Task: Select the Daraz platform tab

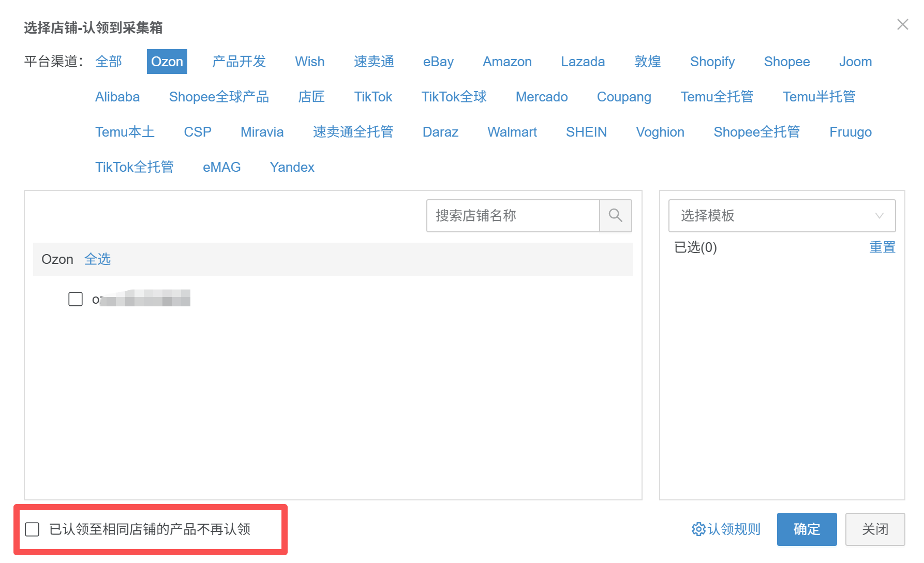Action: pos(440,132)
